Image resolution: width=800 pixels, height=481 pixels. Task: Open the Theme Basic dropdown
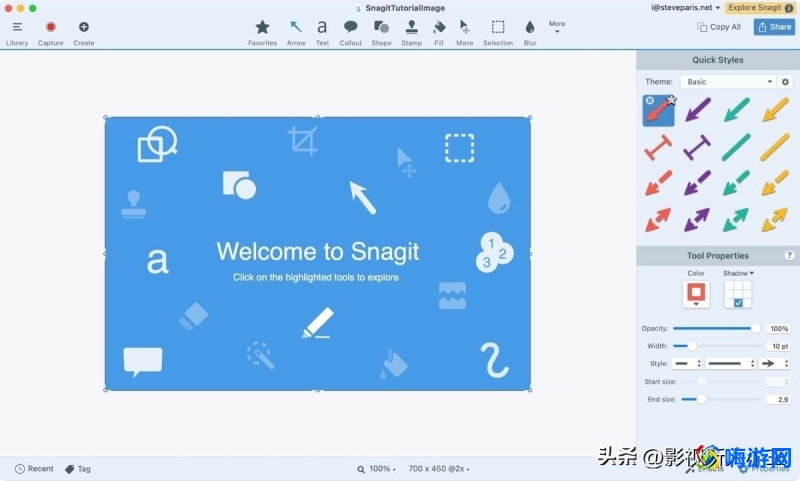tap(728, 82)
